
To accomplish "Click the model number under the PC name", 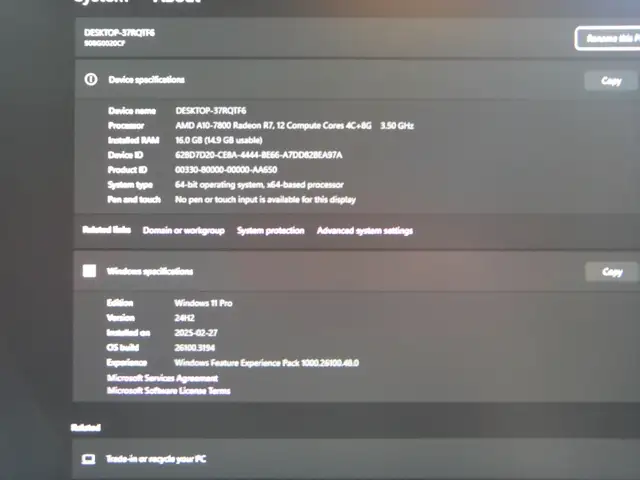I will (104, 43).
